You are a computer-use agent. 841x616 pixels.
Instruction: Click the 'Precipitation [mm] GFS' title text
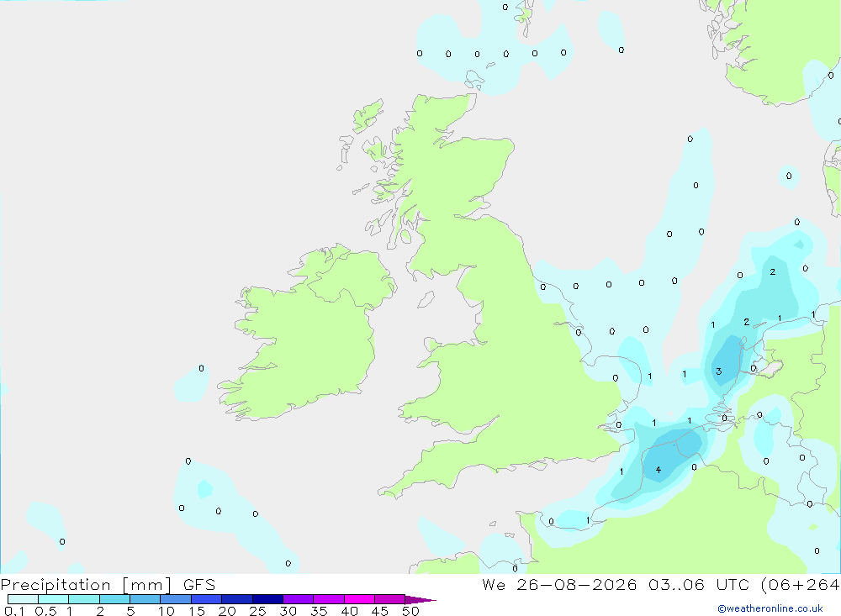coord(108,585)
